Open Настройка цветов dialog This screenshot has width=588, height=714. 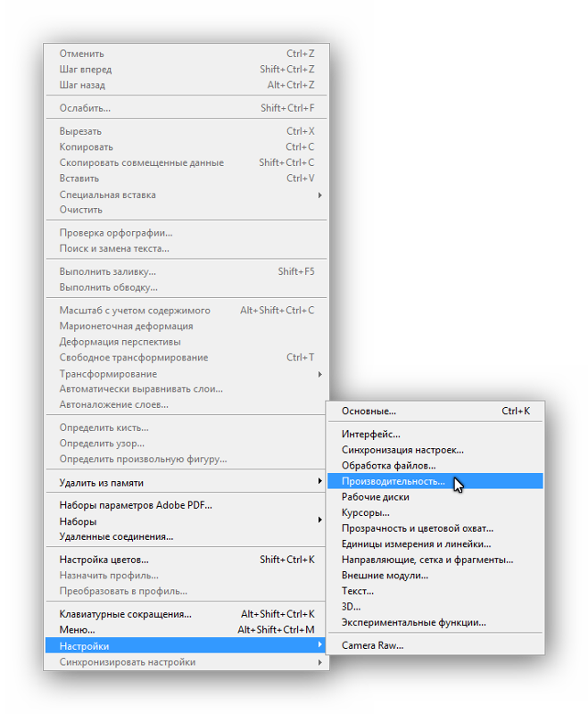[x=186, y=560]
